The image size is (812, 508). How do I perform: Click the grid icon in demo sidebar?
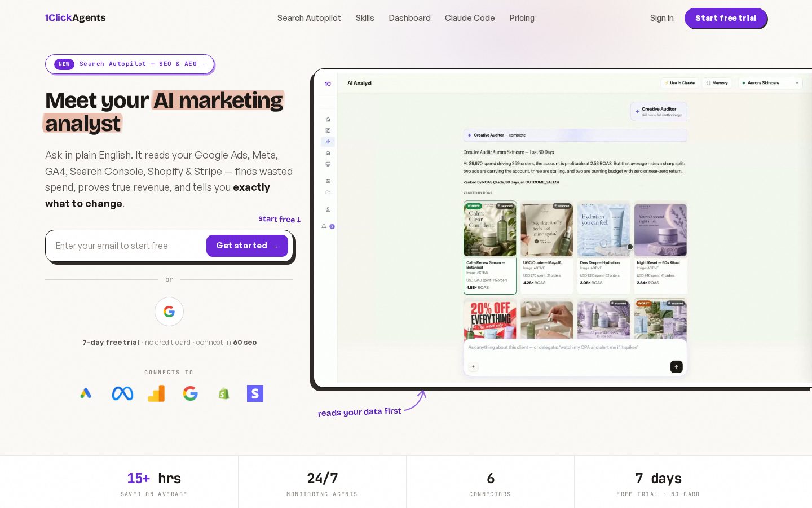(328, 130)
